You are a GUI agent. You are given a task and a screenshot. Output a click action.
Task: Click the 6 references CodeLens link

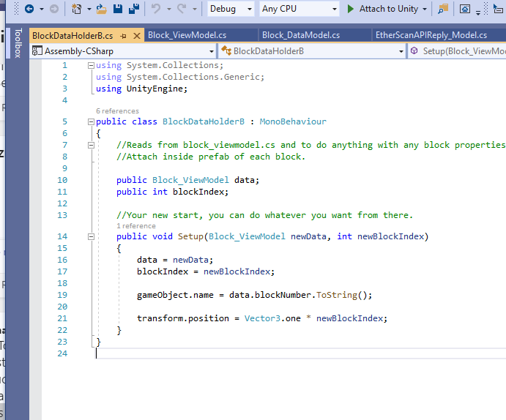tap(117, 111)
